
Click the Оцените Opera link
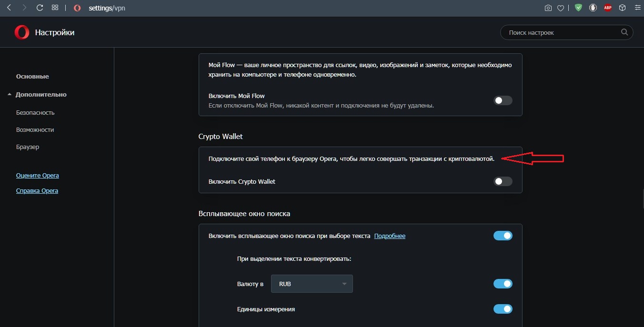click(x=38, y=175)
